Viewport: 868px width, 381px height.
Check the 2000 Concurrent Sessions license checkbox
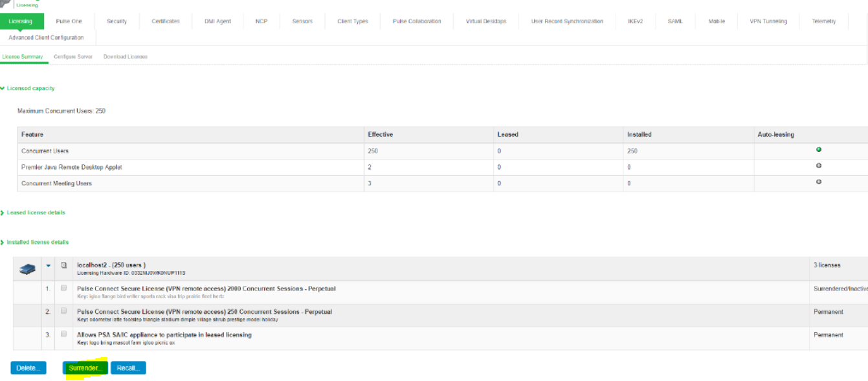point(63,288)
